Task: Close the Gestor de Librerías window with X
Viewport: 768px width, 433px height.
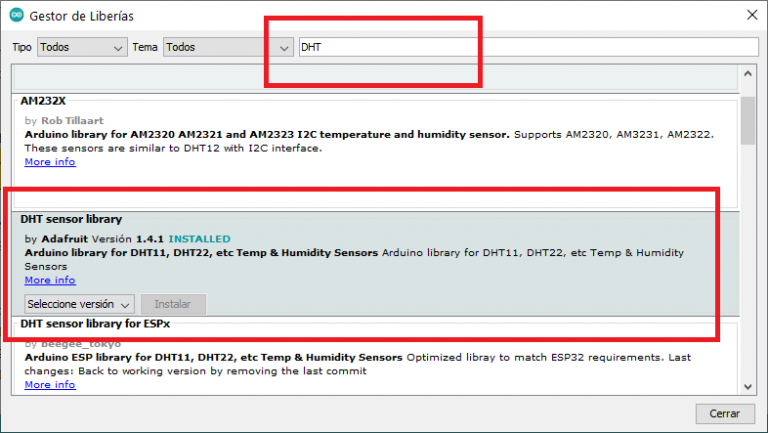Action: coord(751,15)
